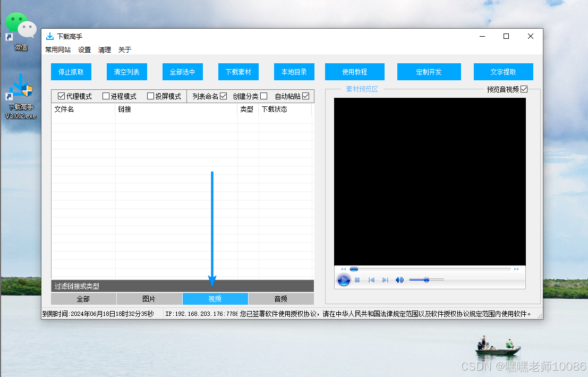
Task: Adjust the volume slider in the player
Action: pyautogui.click(x=427, y=280)
